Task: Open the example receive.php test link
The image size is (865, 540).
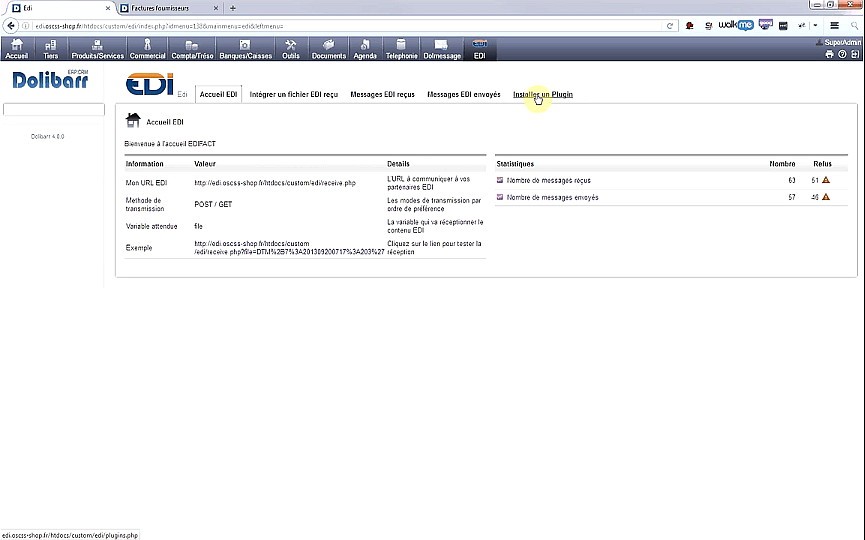Action: coord(289,247)
